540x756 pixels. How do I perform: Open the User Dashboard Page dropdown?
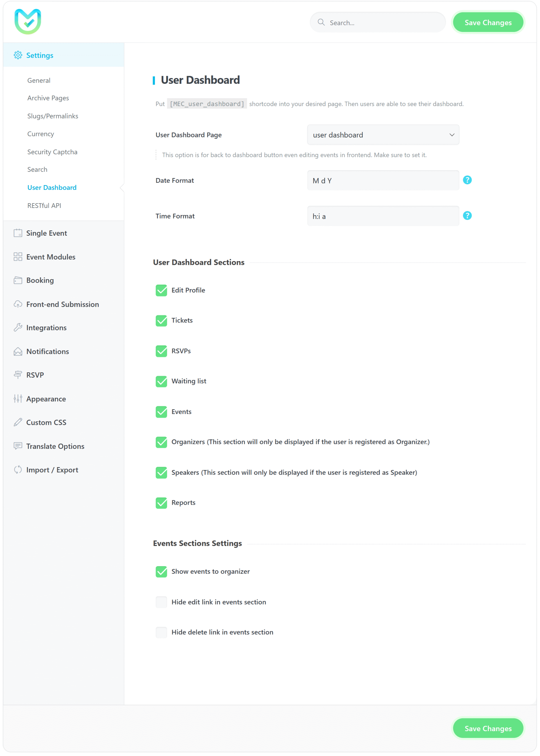tap(383, 135)
